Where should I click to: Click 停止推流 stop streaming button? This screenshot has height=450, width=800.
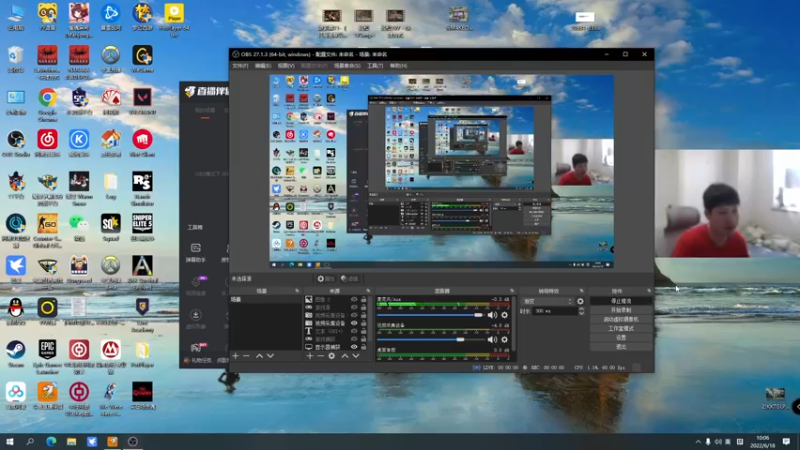pyautogui.click(x=621, y=301)
